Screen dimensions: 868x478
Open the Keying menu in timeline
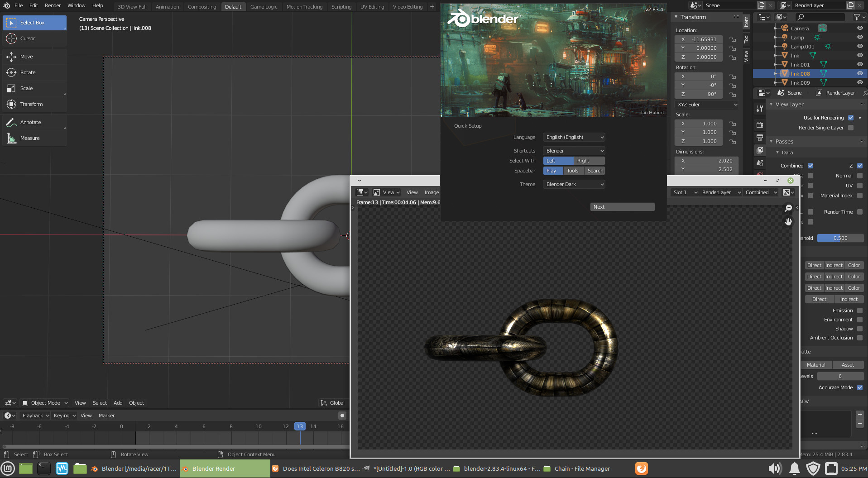[64, 416]
